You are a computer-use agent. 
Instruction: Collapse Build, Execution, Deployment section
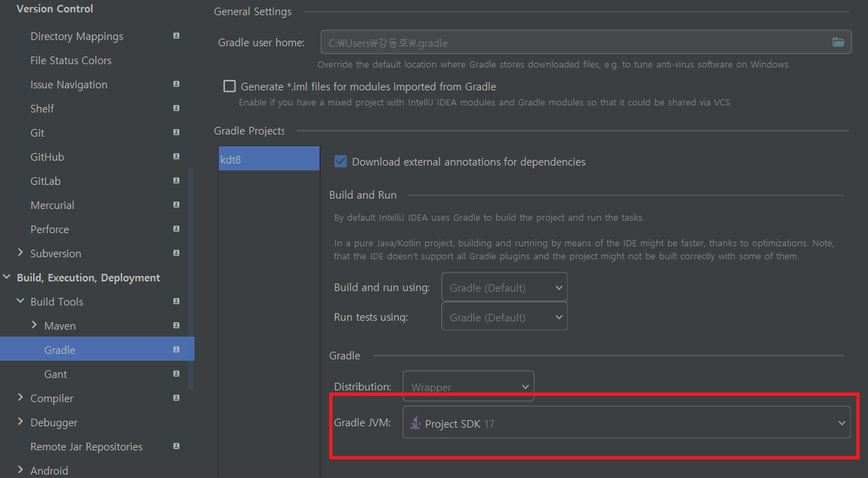[7, 277]
